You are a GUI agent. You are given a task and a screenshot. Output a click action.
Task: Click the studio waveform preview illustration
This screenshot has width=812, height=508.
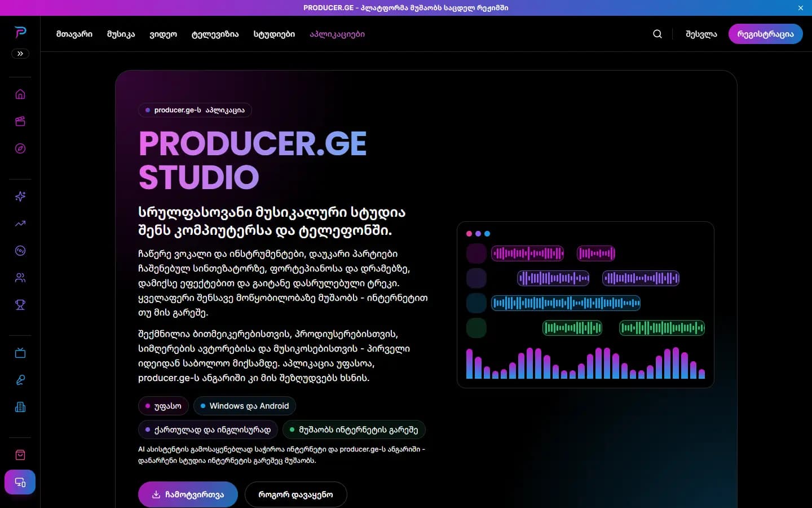pyautogui.click(x=585, y=305)
